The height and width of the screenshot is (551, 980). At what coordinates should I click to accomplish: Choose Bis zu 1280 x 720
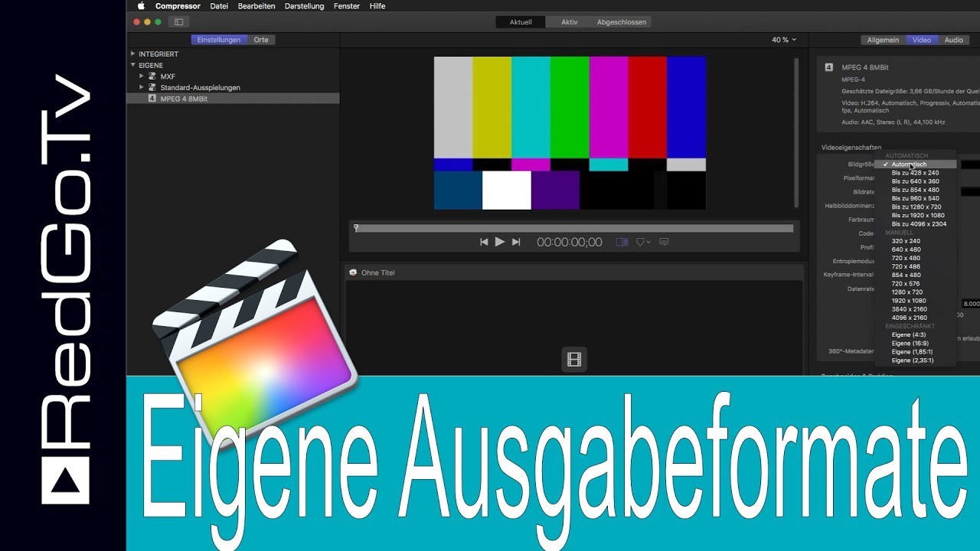point(916,207)
